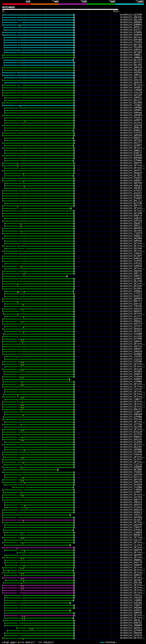Select label UniRef100_B6T1K2
The width and height of the screenshot is (146, 644).
131,37
